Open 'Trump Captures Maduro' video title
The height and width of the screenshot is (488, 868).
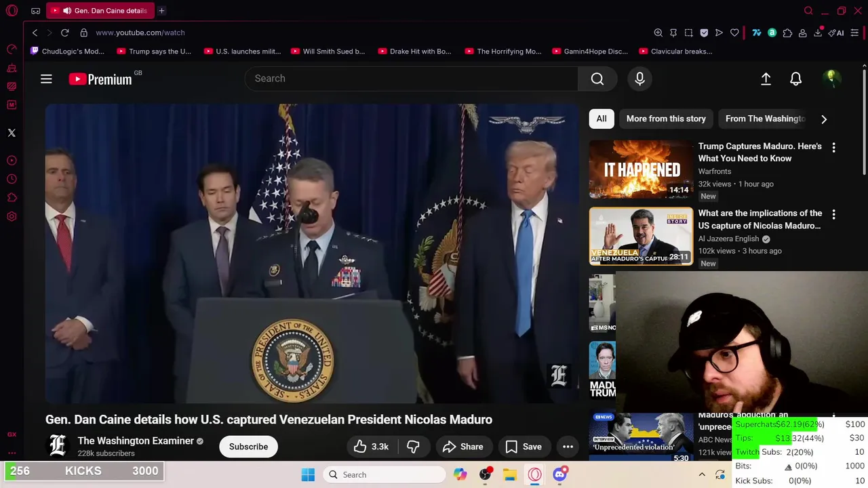(x=760, y=152)
